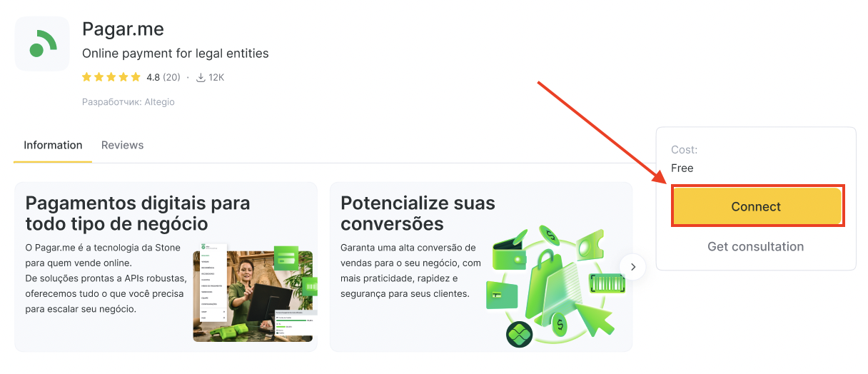Click the developer name Altegio
This screenshot has width=868, height=374.
[x=159, y=101]
